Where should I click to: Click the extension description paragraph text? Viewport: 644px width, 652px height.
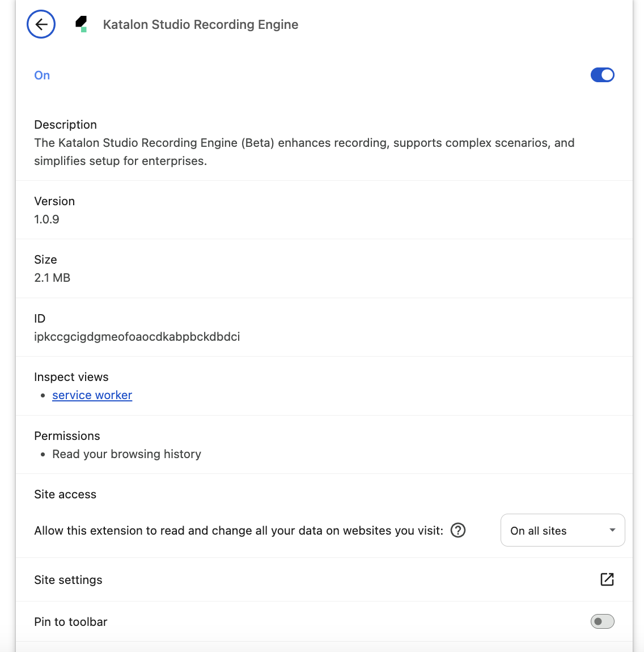(x=304, y=152)
